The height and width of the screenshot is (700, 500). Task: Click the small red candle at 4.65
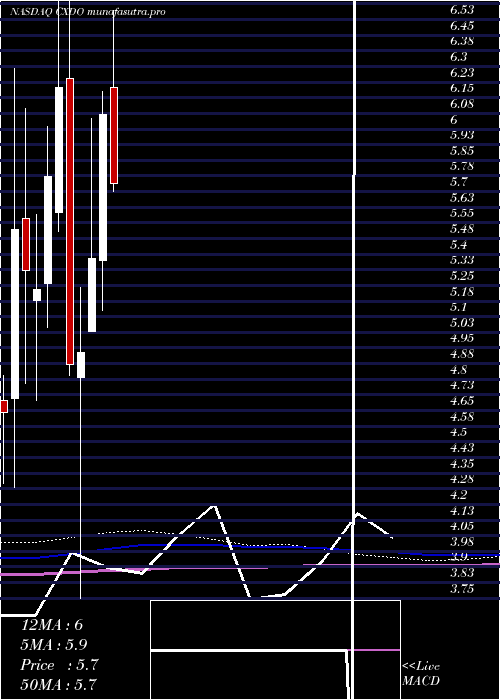pos(4,406)
